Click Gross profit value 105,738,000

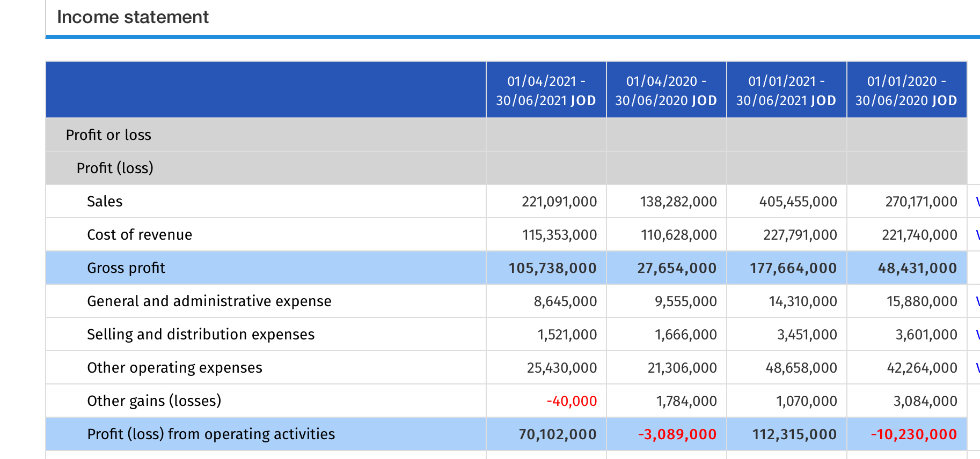pos(552,268)
